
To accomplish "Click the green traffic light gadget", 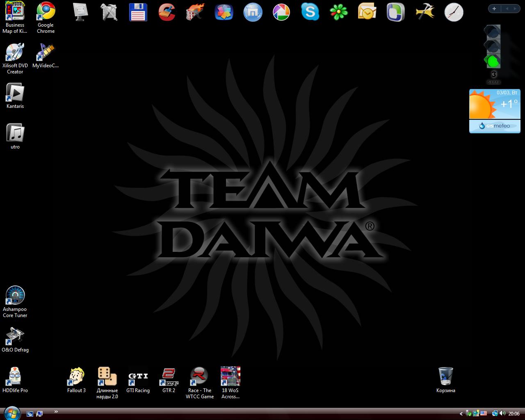I will (x=492, y=62).
